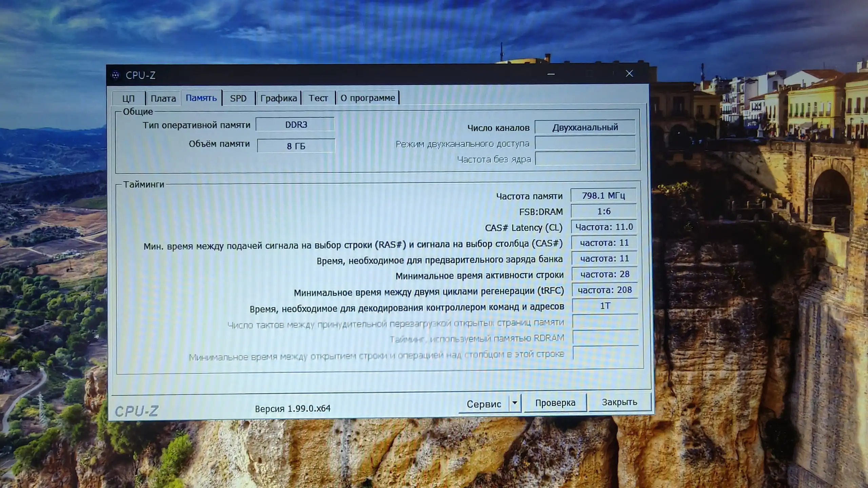The height and width of the screenshot is (488, 868).
Task: Select the Двухканальный channels field
Action: click(x=585, y=127)
